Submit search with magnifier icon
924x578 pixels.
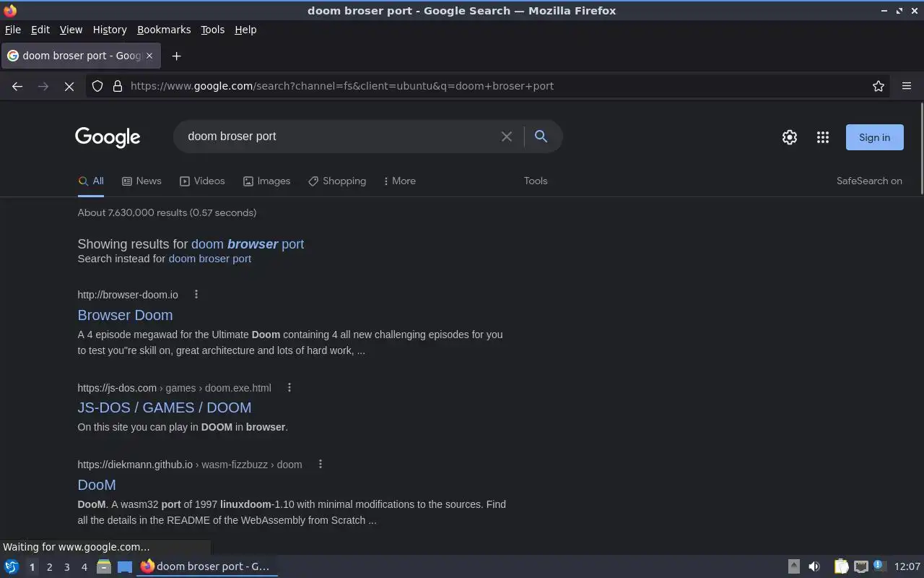pos(541,136)
